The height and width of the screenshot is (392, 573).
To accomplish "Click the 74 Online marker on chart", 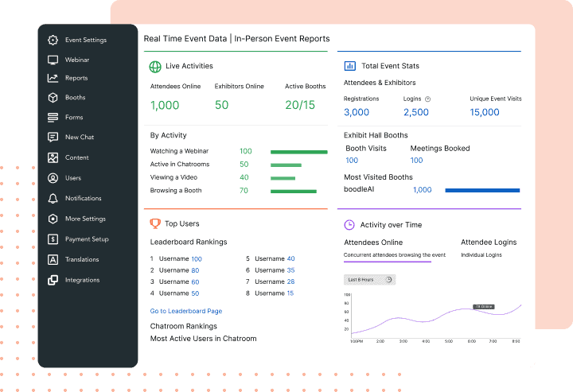I will click(x=483, y=306).
